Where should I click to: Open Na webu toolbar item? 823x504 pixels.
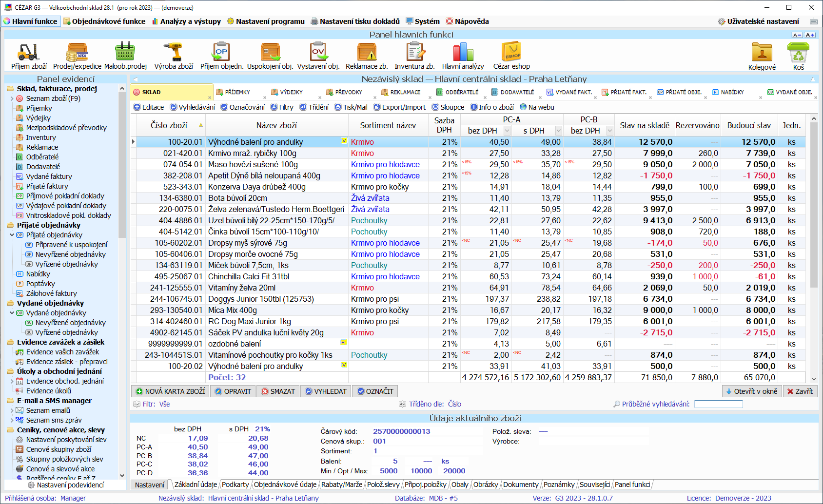coord(537,107)
